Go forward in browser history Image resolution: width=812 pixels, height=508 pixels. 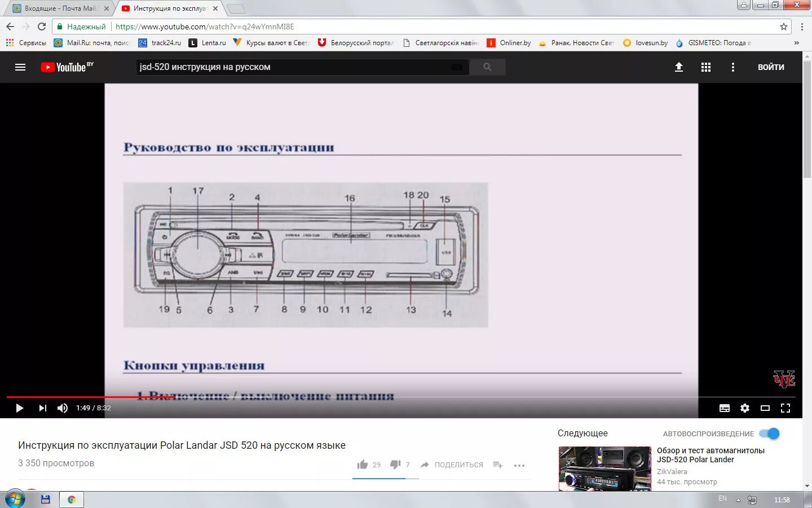[26, 27]
